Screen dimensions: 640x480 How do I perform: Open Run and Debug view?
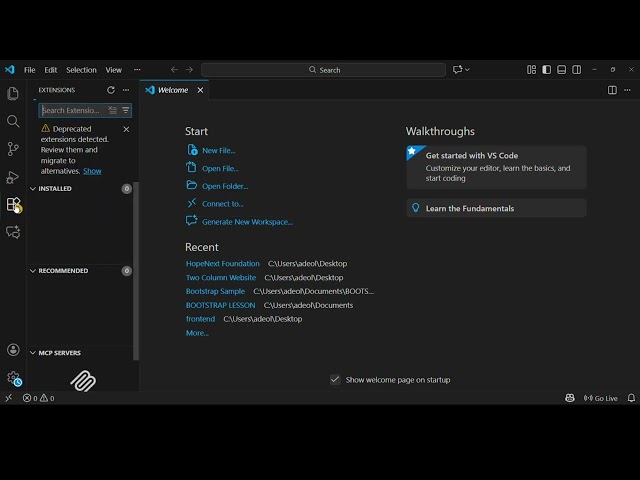13,177
